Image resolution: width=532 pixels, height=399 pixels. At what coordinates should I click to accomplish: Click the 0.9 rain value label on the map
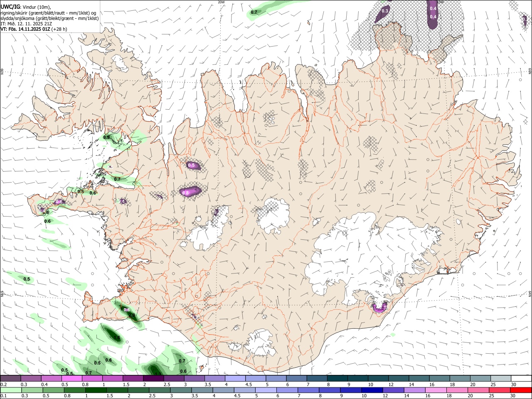coord(106,137)
